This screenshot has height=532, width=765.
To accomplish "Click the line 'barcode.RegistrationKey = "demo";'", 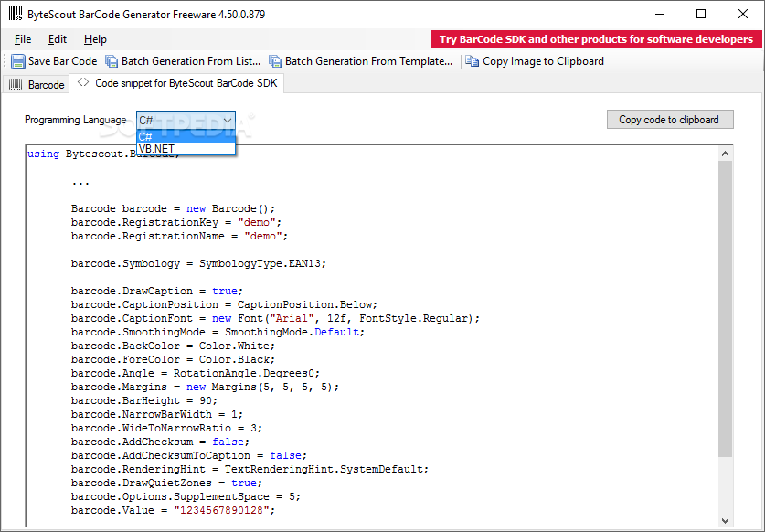I will (176, 222).
